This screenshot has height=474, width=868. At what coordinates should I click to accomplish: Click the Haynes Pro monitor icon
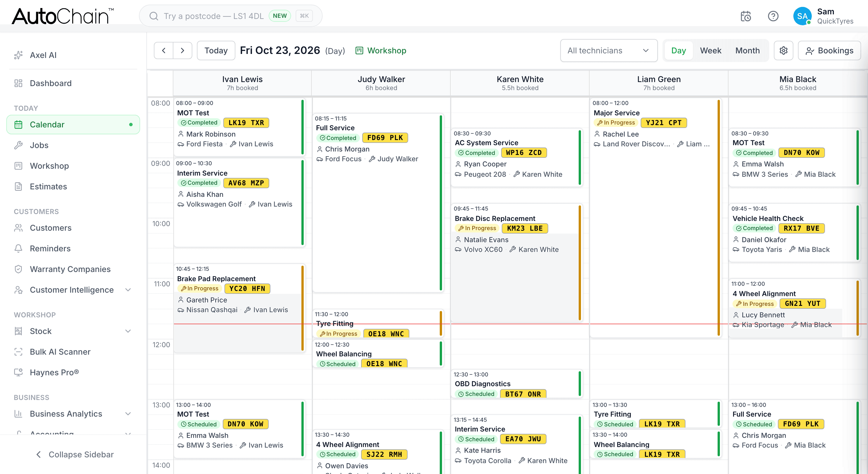[x=18, y=372]
